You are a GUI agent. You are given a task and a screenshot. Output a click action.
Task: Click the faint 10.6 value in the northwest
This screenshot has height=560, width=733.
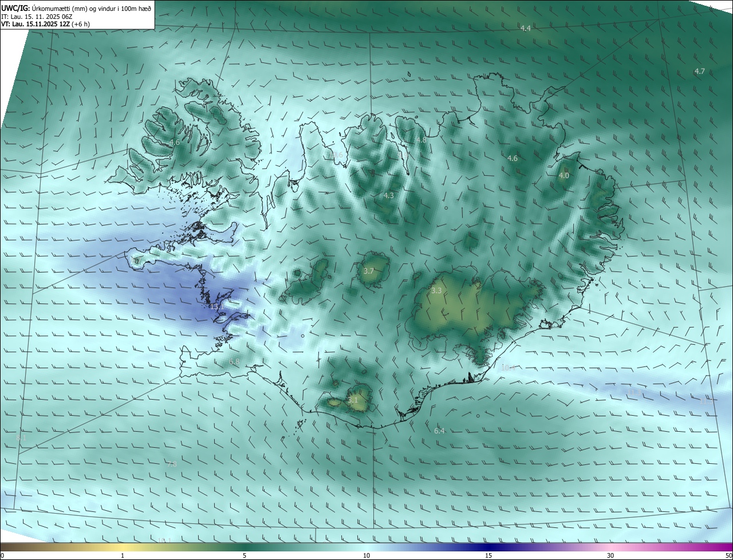click(x=336, y=155)
